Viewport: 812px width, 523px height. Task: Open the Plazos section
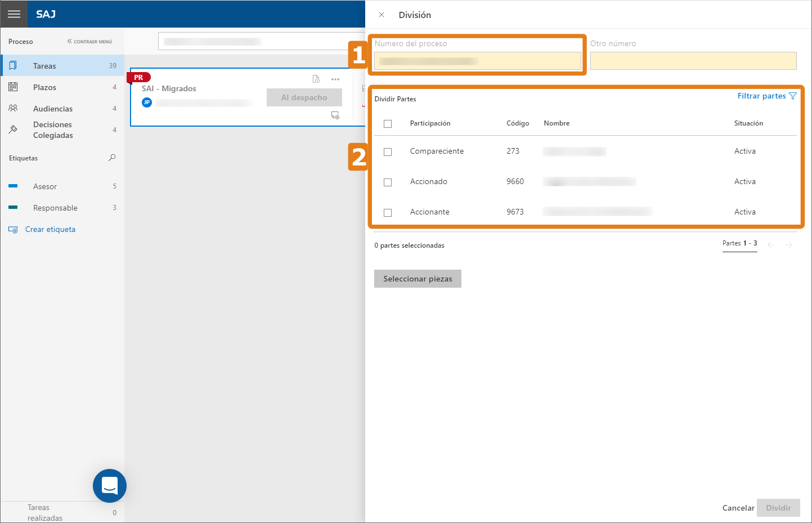[62, 87]
